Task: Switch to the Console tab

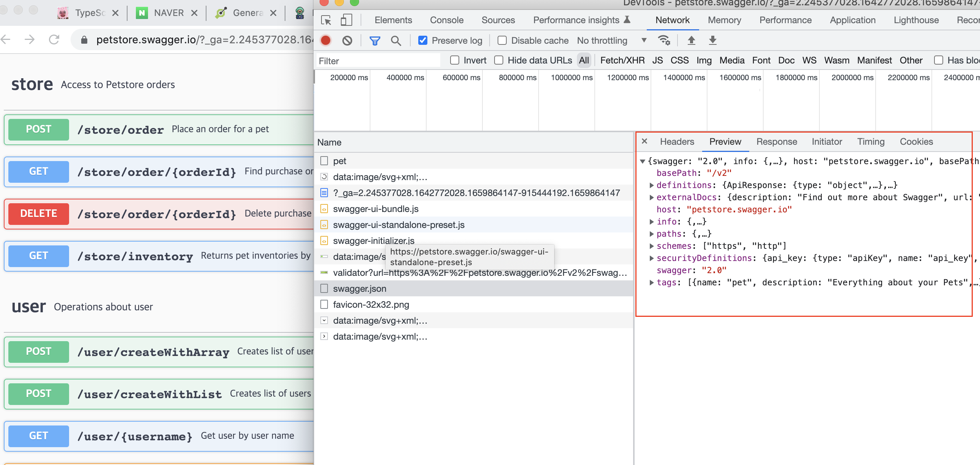Action: point(447,20)
